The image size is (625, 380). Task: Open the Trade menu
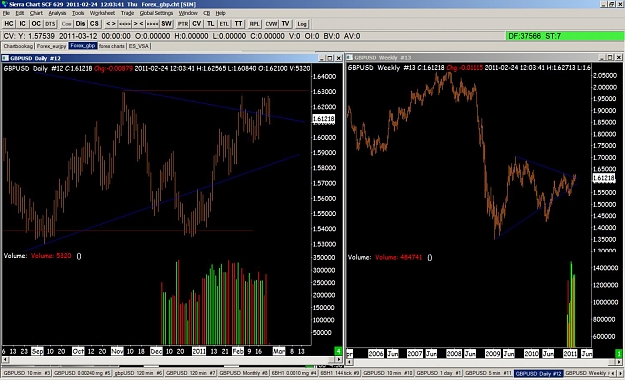pyautogui.click(x=128, y=13)
